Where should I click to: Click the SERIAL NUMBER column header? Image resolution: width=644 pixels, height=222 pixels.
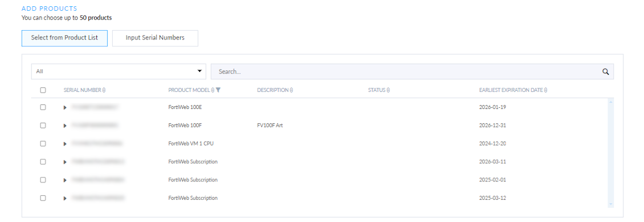82,90
